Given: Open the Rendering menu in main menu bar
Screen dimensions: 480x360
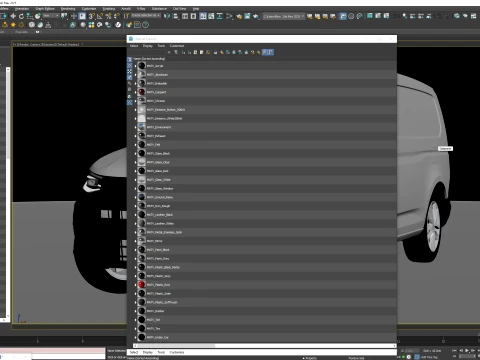Looking at the screenshot, I should [68, 9].
